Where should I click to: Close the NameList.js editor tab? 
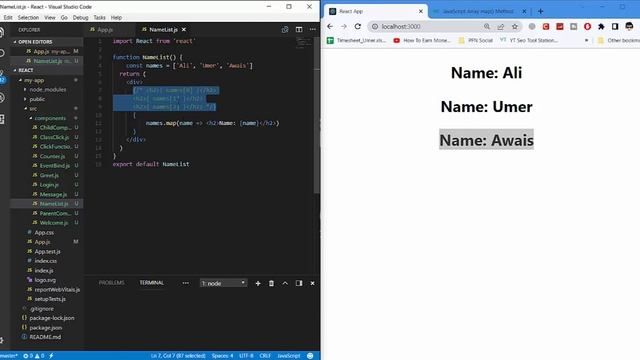[184, 29]
